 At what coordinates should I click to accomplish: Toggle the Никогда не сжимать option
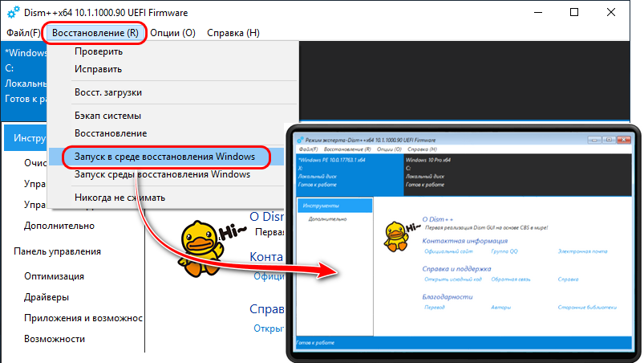120,198
